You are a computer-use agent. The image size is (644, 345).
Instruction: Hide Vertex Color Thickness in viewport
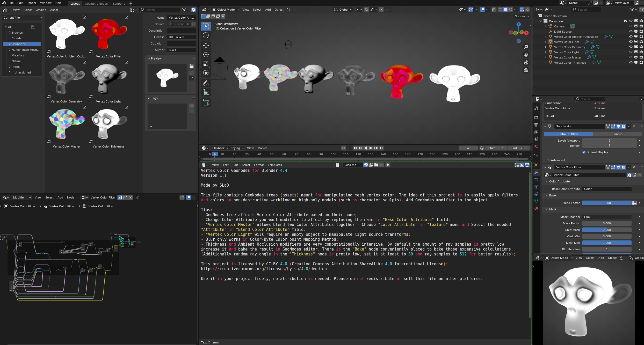pos(631,62)
